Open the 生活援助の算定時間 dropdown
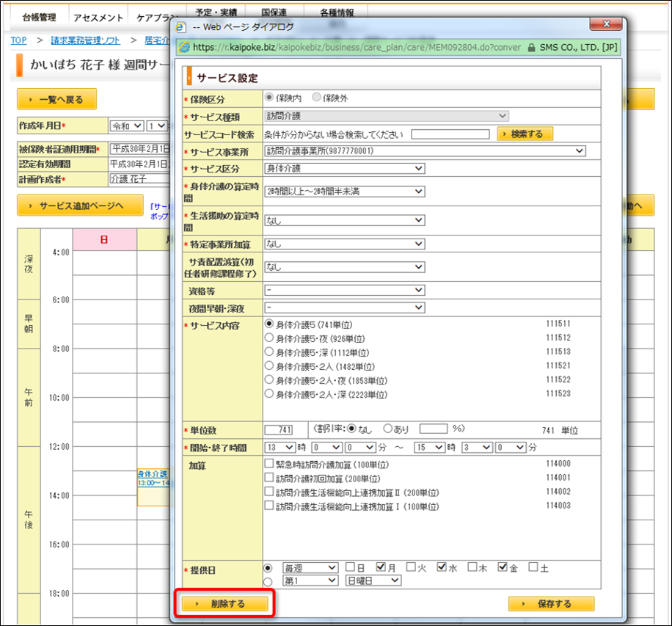 pyautogui.click(x=345, y=220)
